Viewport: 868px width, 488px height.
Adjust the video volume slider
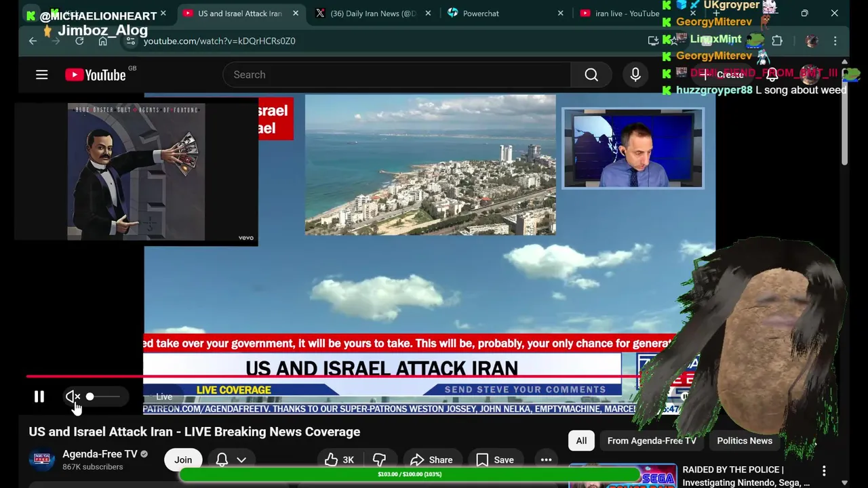(x=103, y=396)
